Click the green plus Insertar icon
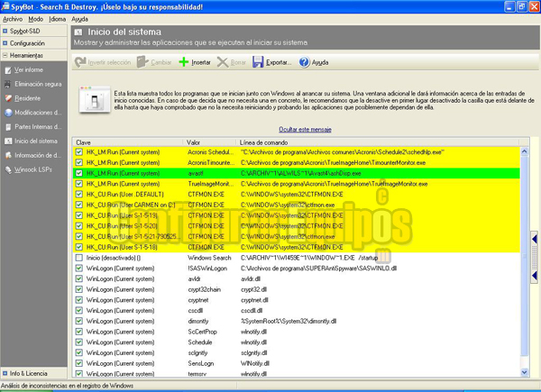Image resolution: width=541 pixels, height=392 pixels. point(184,62)
